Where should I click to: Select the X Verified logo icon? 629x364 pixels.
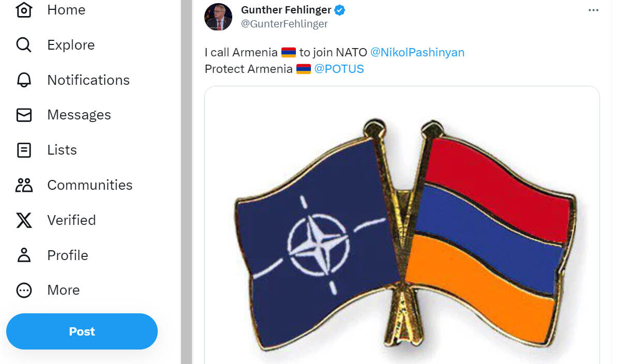click(x=24, y=220)
